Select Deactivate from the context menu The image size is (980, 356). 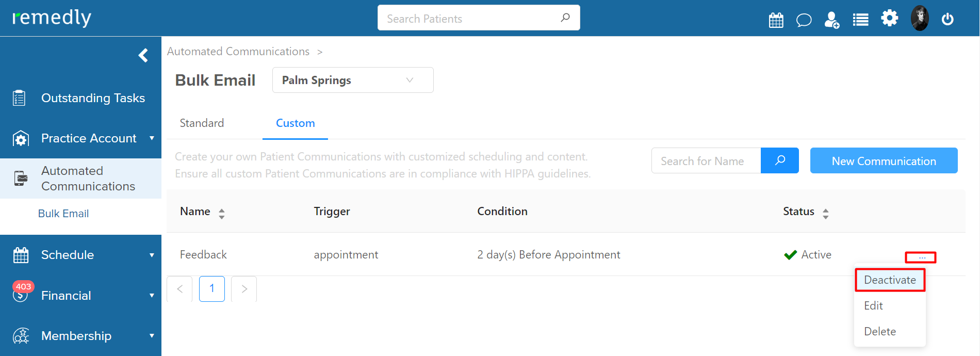890,280
